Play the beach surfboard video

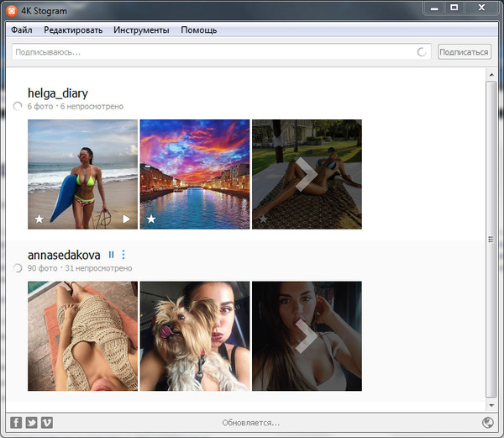126,219
